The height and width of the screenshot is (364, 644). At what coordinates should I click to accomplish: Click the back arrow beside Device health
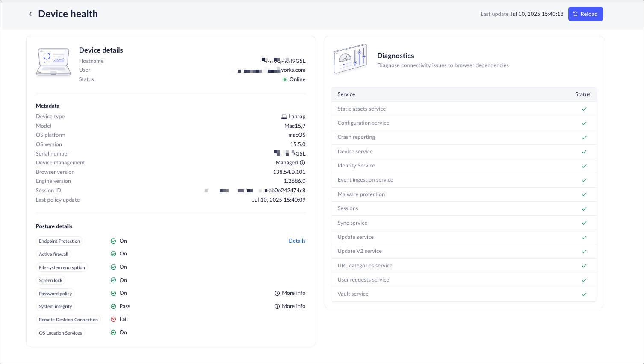point(30,14)
